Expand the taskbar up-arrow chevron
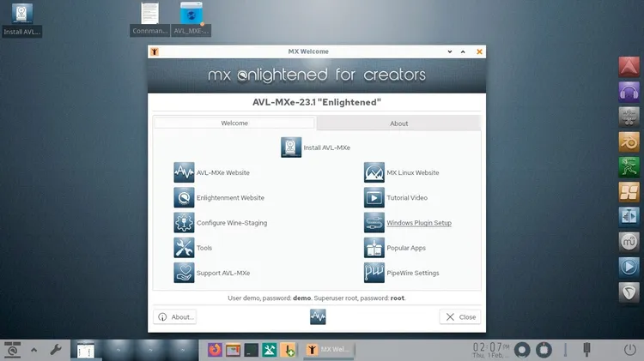 (x=34, y=350)
